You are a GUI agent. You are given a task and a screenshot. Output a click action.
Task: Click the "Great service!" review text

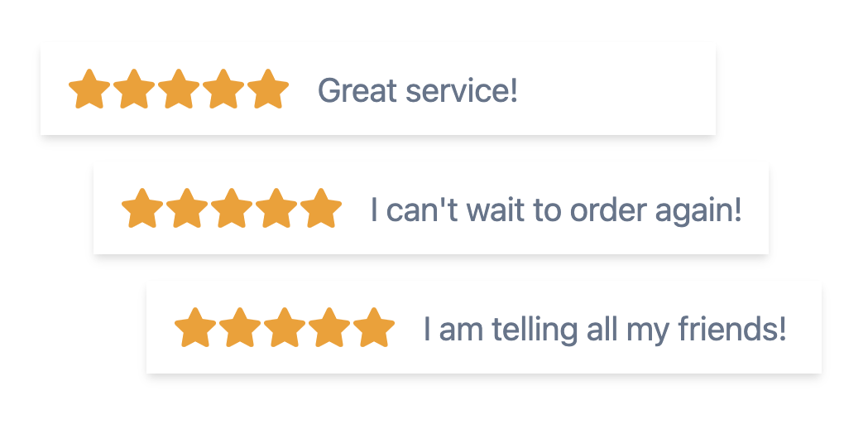click(x=418, y=89)
